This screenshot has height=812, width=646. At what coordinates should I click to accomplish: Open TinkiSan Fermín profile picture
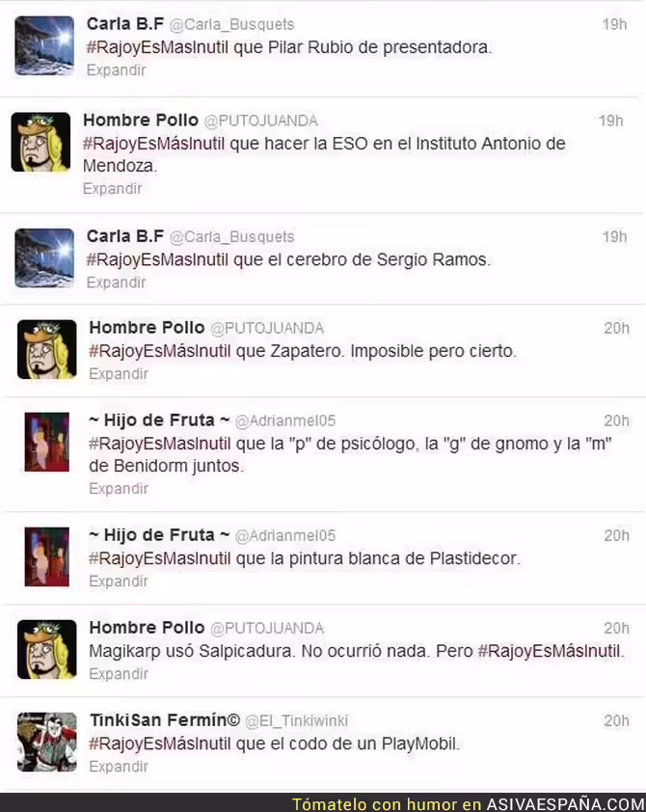(x=47, y=743)
